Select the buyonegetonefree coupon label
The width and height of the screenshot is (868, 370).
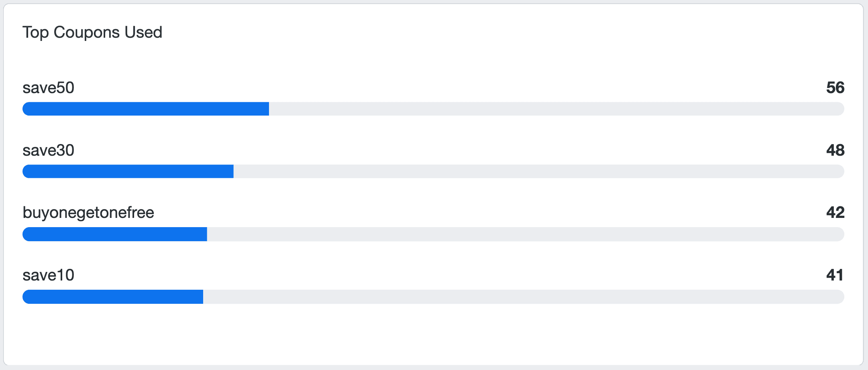[x=88, y=213]
